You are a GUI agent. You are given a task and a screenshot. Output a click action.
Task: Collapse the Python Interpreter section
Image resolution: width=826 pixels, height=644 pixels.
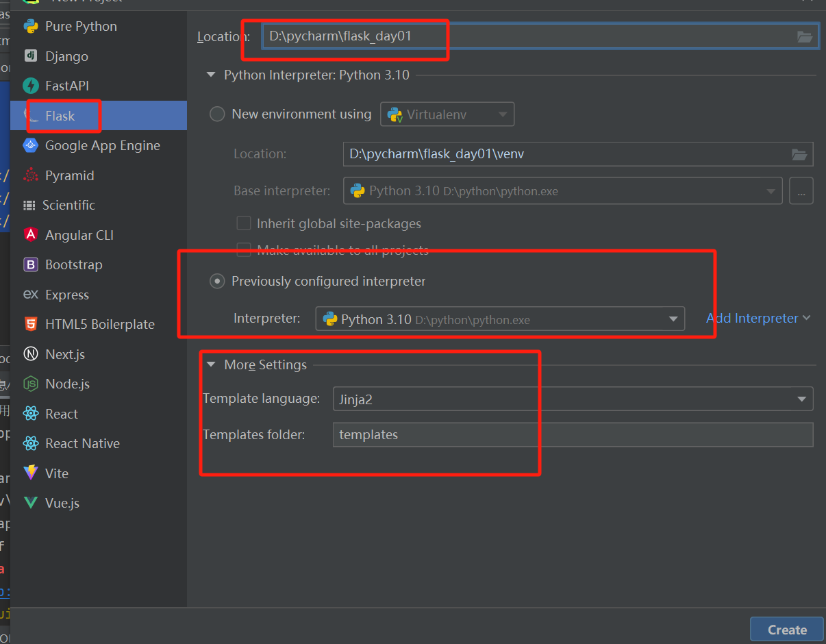(x=211, y=75)
